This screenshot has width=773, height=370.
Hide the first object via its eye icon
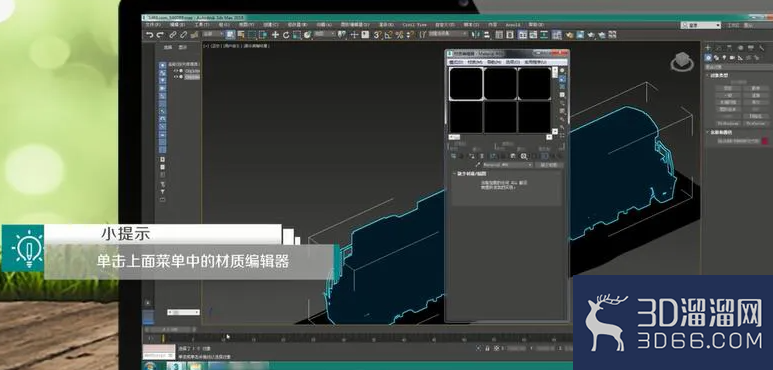pyautogui.click(x=176, y=71)
